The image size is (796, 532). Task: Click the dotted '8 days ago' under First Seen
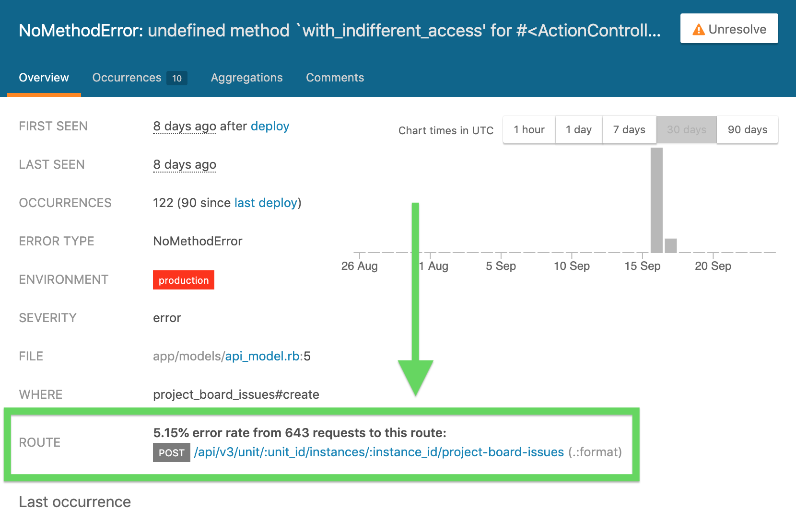184,126
